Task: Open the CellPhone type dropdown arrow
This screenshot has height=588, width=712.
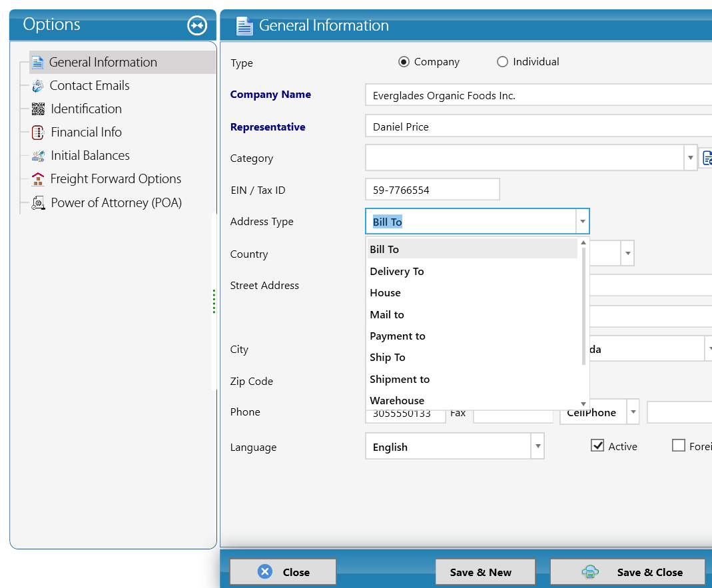Action: pos(633,412)
